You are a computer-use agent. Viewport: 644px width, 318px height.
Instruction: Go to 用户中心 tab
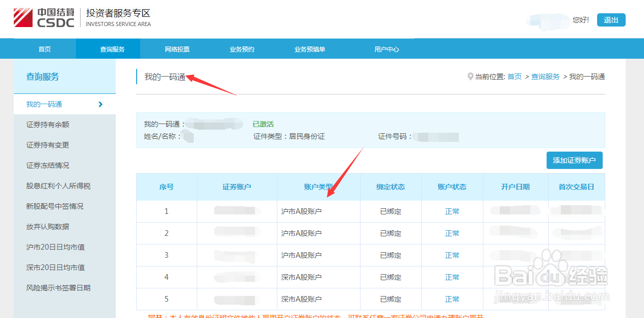click(x=387, y=50)
